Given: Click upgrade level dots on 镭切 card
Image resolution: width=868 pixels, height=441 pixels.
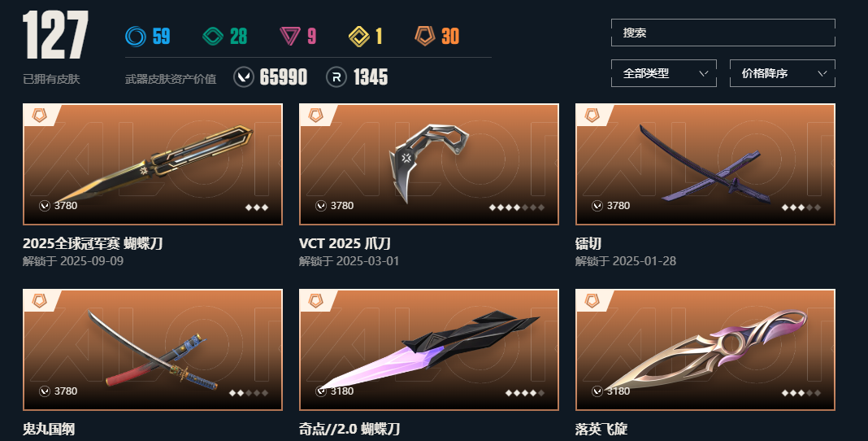Looking at the screenshot, I should click(801, 207).
